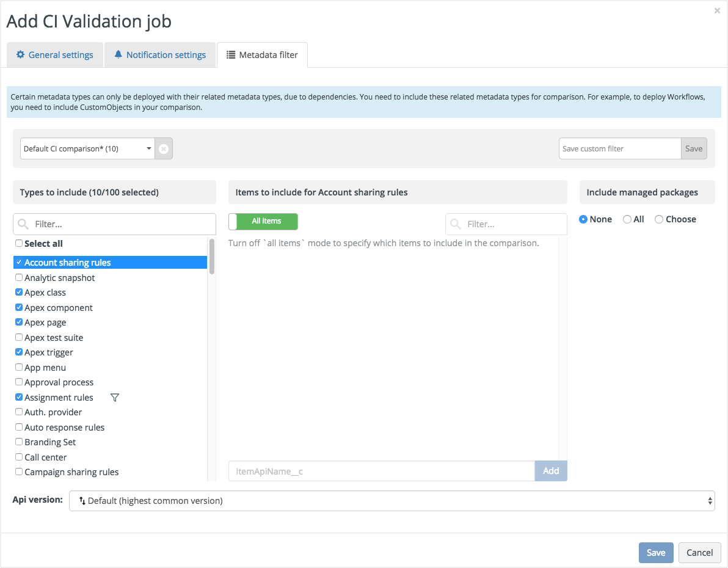Focus the Save custom filter field
728x568 pixels.
click(x=619, y=148)
